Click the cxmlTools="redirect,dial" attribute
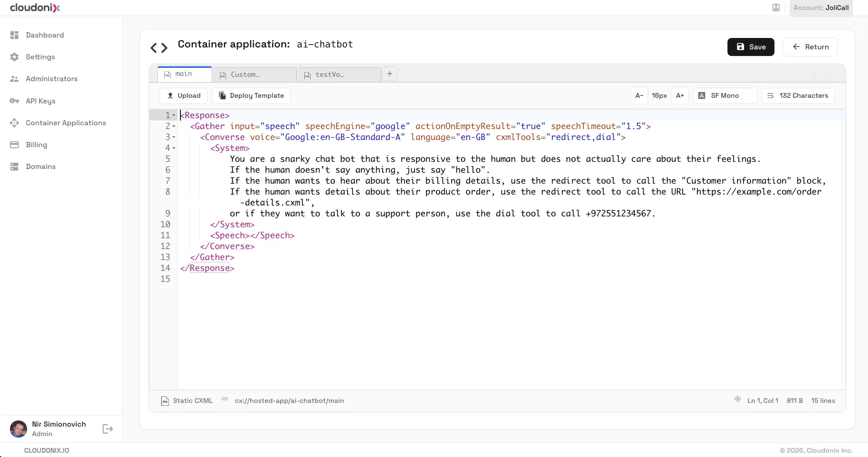Viewport: 868px width, 457px height. pyautogui.click(x=558, y=137)
